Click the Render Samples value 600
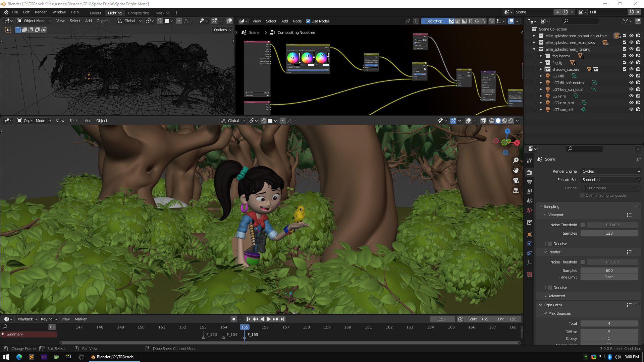Image resolution: width=644 pixels, height=362 pixels. pos(609,270)
